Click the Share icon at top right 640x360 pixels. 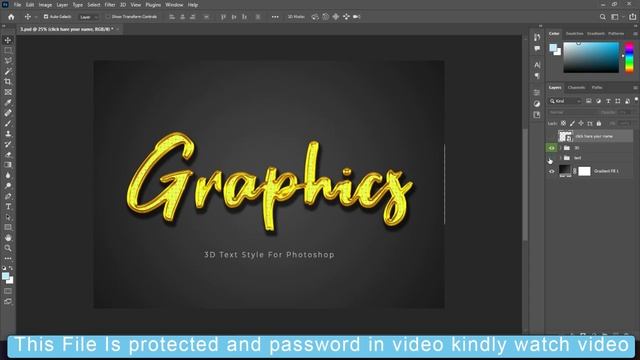[632, 17]
